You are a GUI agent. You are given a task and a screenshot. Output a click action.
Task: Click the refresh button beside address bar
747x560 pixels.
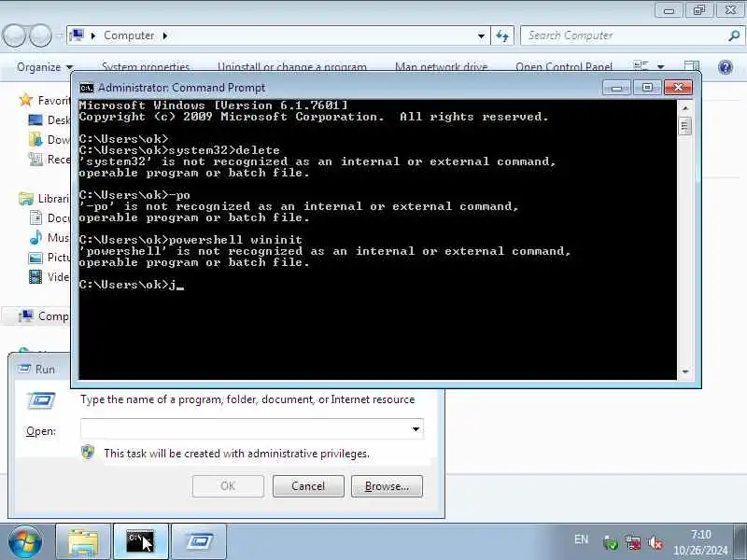tap(502, 35)
